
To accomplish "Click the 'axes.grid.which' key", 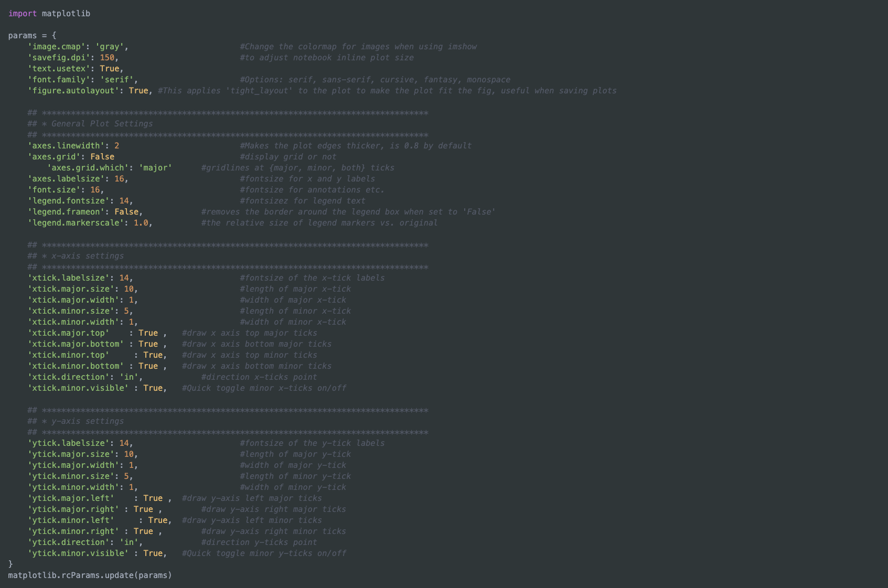I will coord(88,168).
